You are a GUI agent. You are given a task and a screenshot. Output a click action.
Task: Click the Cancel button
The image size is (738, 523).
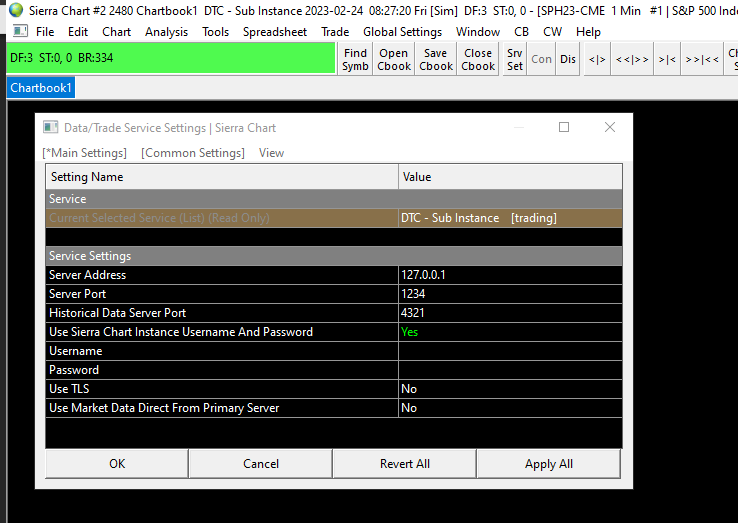[261, 464]
